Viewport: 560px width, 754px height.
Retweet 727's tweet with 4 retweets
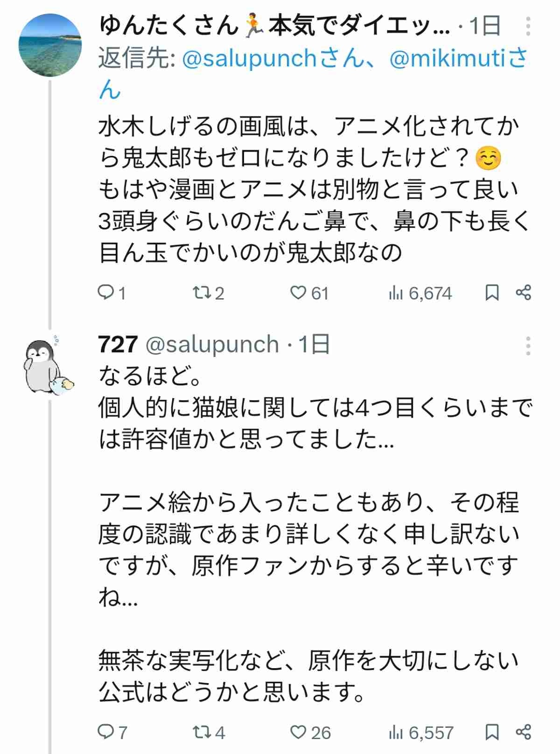coord(201,732)
